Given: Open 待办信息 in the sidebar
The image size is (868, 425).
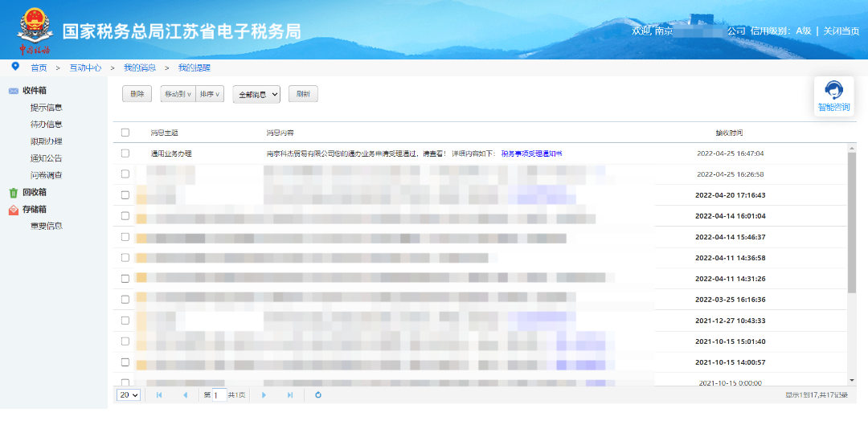Looking at the screenshot, I should click(47, 125).
